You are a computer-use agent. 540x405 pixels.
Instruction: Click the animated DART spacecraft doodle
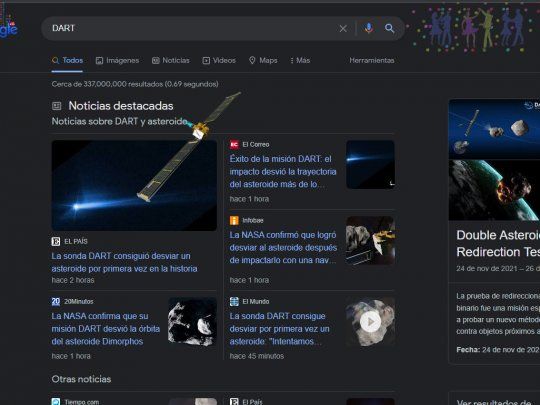pos(188,146)
